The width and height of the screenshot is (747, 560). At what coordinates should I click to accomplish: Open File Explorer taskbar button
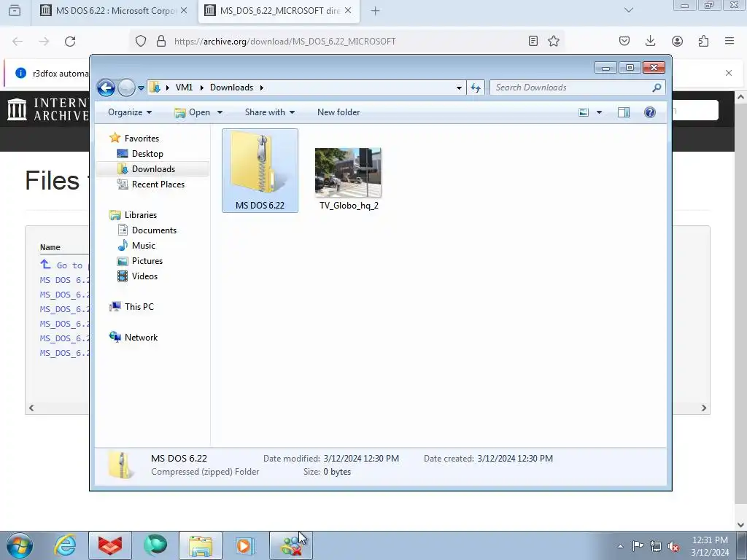(x=201, y=545)
